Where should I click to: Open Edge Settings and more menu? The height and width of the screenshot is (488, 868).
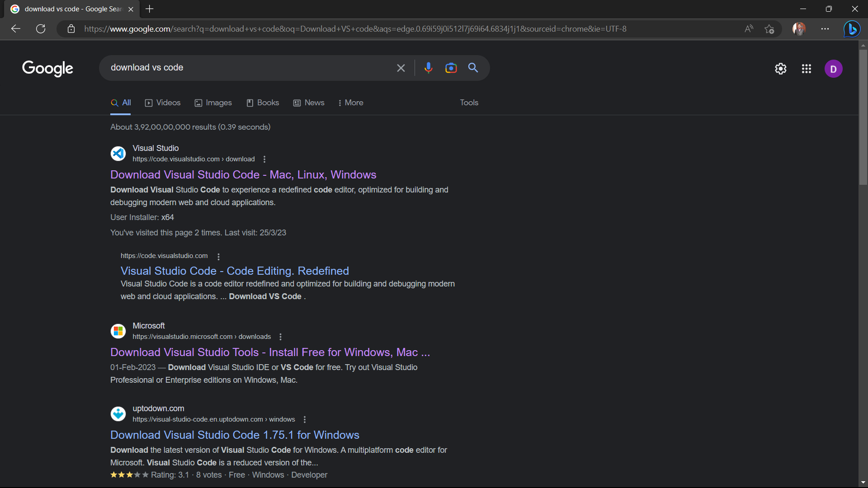[x=825, y=29]
